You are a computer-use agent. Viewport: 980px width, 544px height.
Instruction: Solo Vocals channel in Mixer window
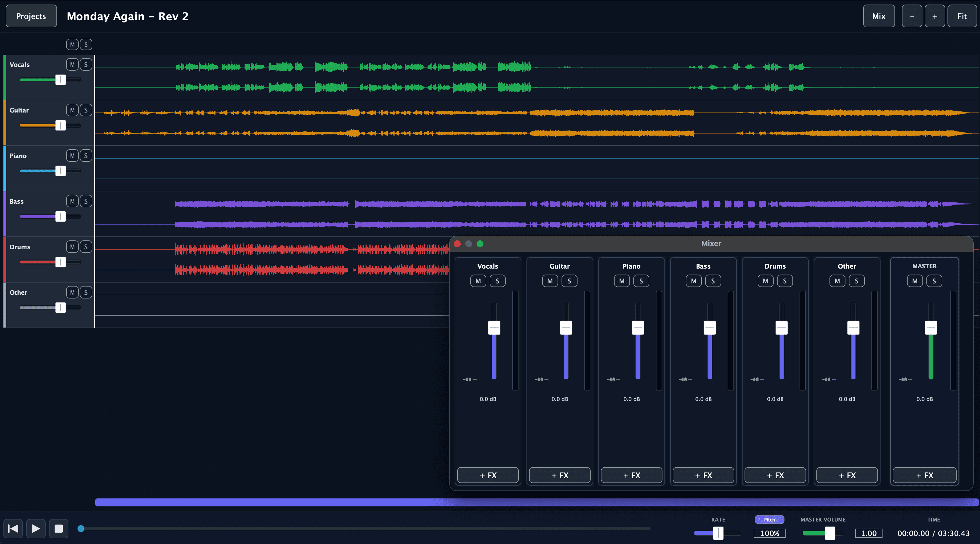tap(497, 281)
